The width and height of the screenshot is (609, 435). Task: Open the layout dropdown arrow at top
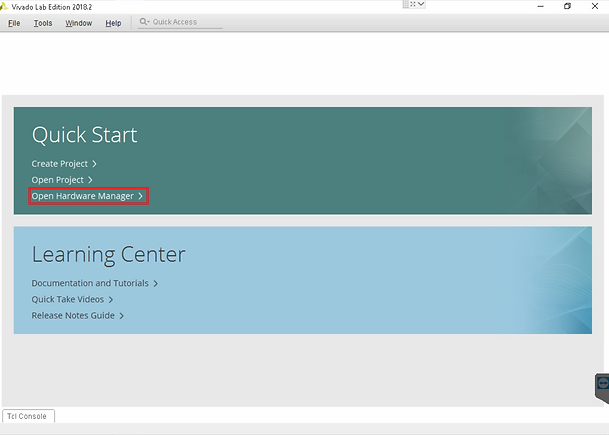point(421,4)
